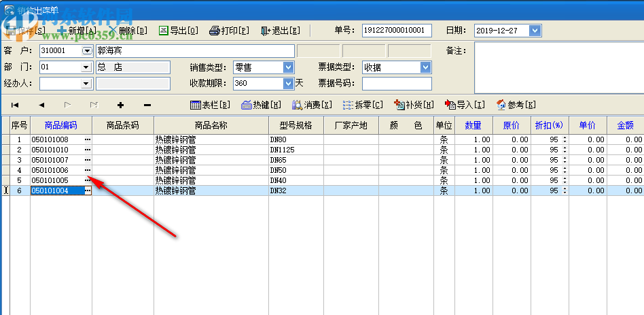This screenshot has width=644, height=315.
Task: Open lookup ellipsis for code 050101007
Action: click(87, 160)
